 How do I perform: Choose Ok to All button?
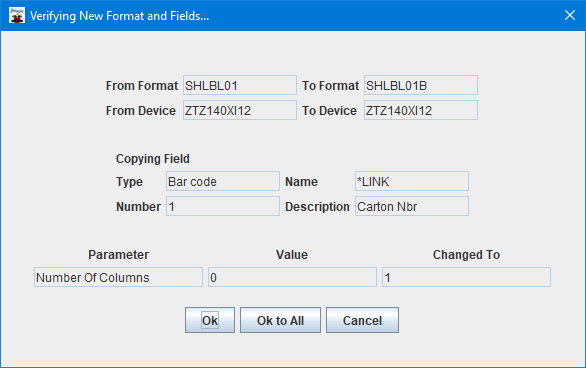(280, 320)
